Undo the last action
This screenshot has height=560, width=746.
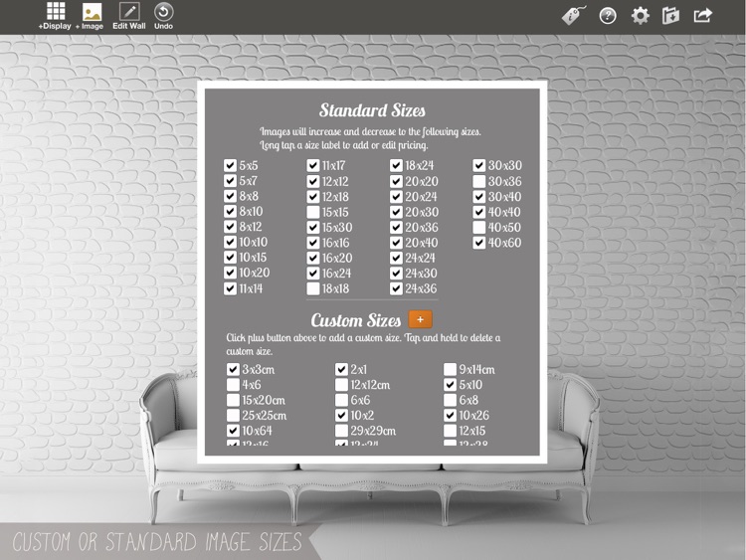click(164, 16)
